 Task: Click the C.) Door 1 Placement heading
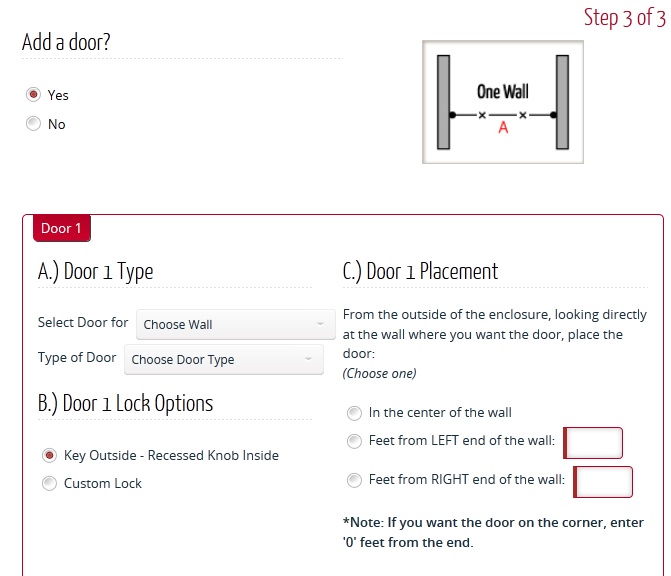pos(420,271)
